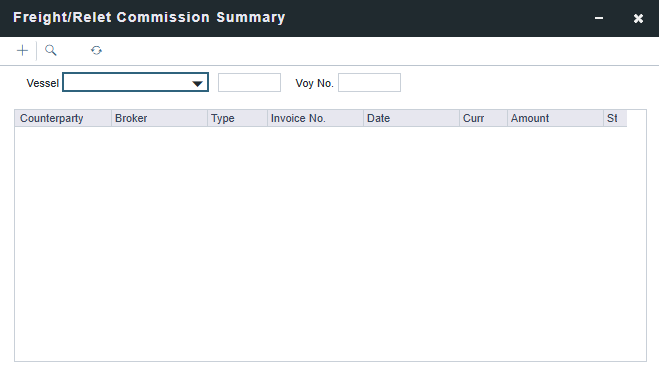The height and width of the screenshot is (371, 659).
Task: Click the blank field beside the Vessel box
Action: tap(249, 82)
